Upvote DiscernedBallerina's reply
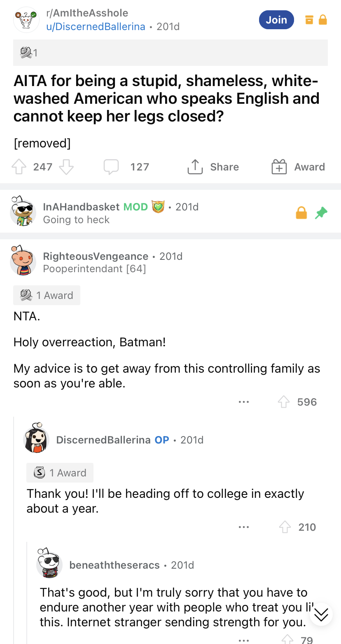This screenshot has width=341, height=644. 285,527
